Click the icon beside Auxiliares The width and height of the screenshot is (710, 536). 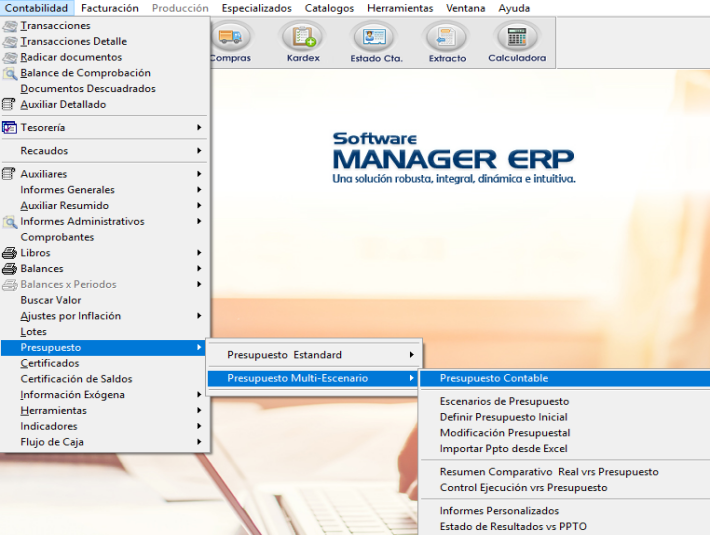click(x=9, y=174)
